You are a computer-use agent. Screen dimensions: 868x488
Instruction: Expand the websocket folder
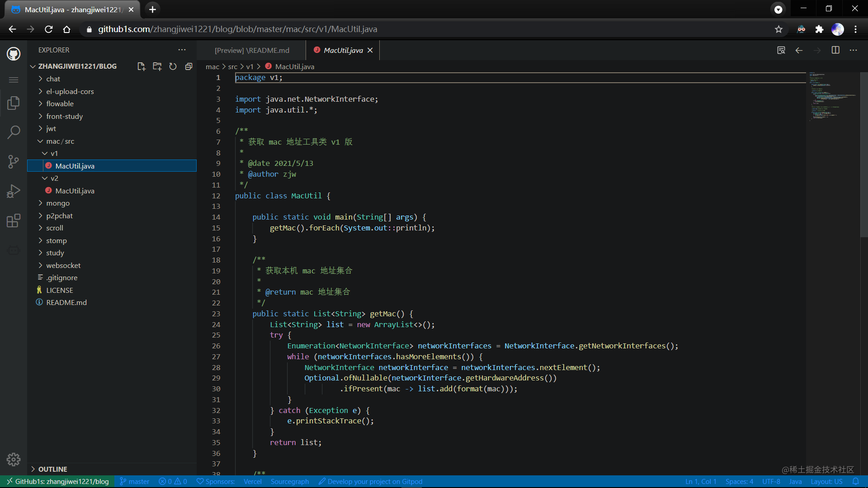tap(112, 265)
